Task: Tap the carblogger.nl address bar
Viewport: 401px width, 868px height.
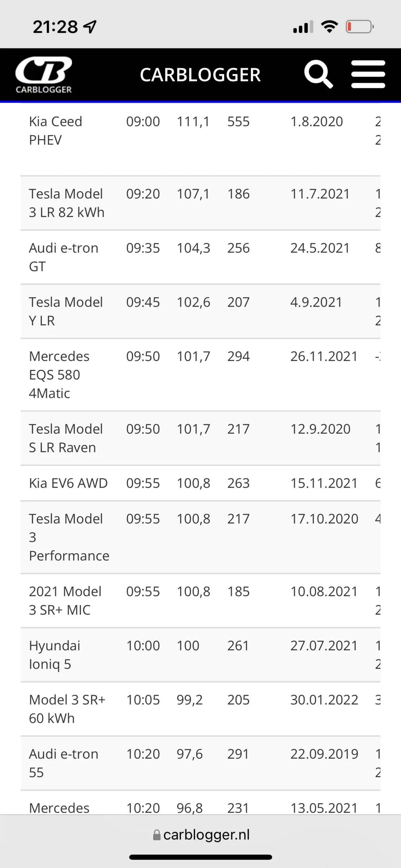Action: pyautogui.click(x=206, y=835)
